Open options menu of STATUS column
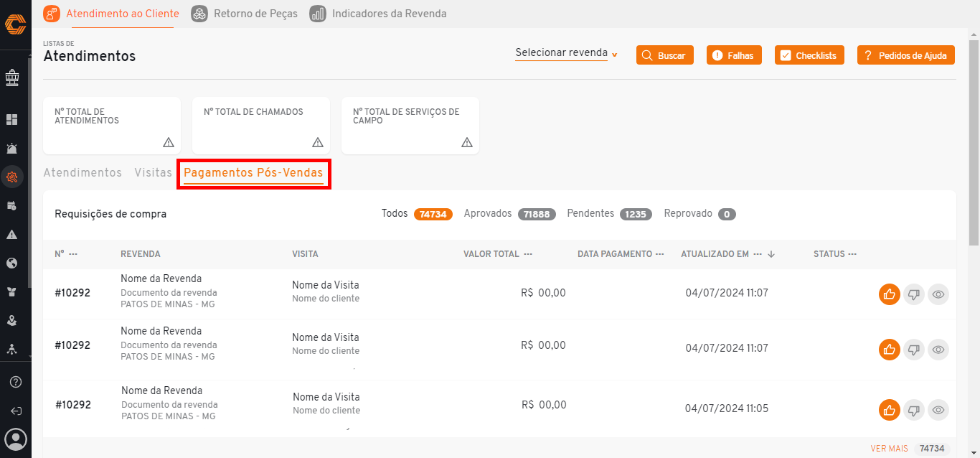Screen dimensions: 980x458 [x=852, y=254]
